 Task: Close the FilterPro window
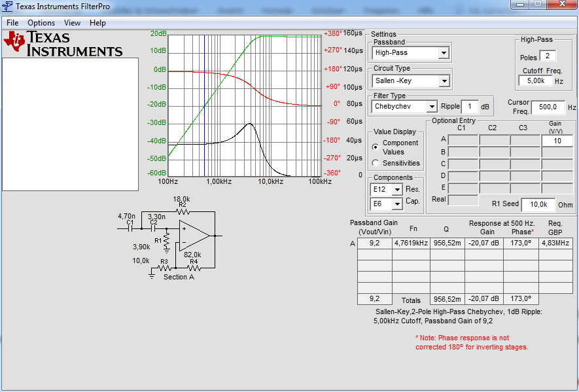pyautogui.click(x=562, y=4)
